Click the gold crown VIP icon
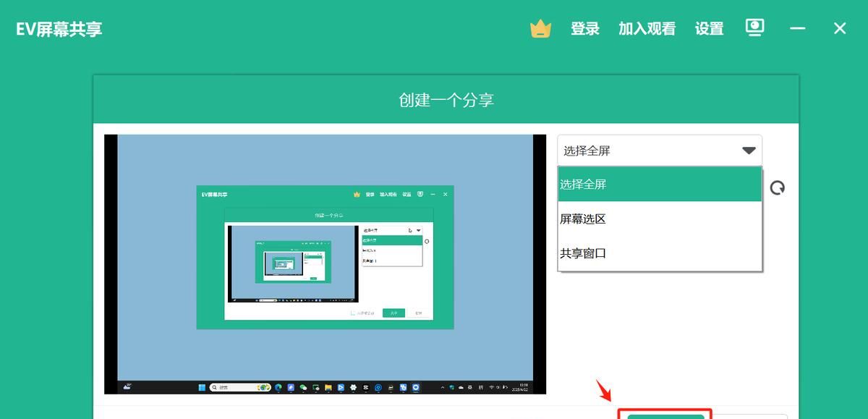 [x=540, y=29]
